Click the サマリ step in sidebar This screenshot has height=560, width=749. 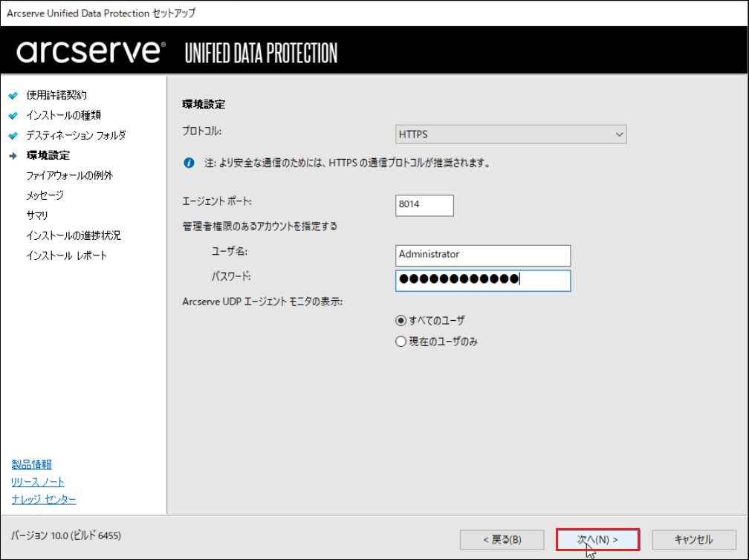coord(37,215)
